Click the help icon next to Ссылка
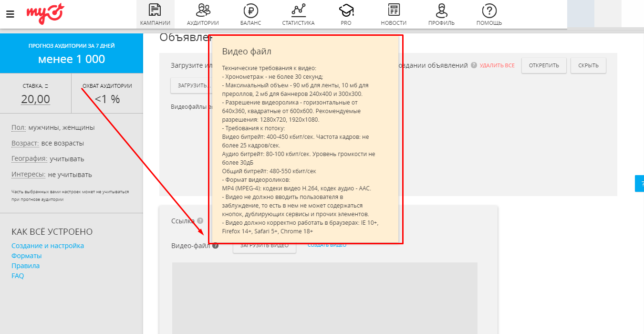 [200, 221]
